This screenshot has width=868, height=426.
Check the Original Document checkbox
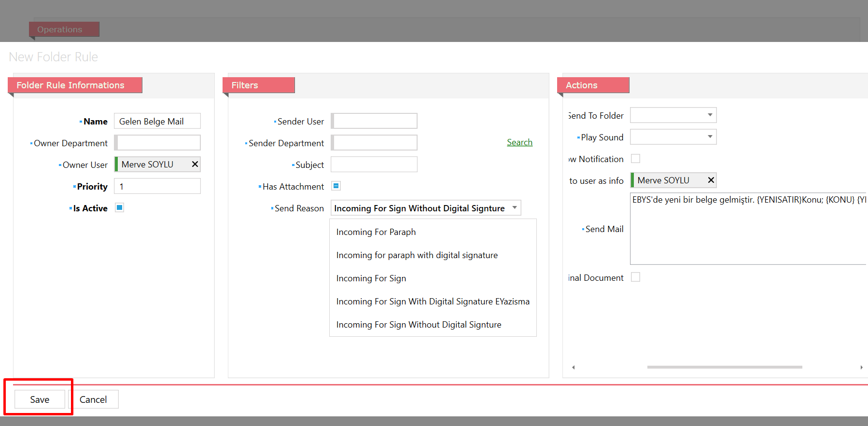click(636, 277)
